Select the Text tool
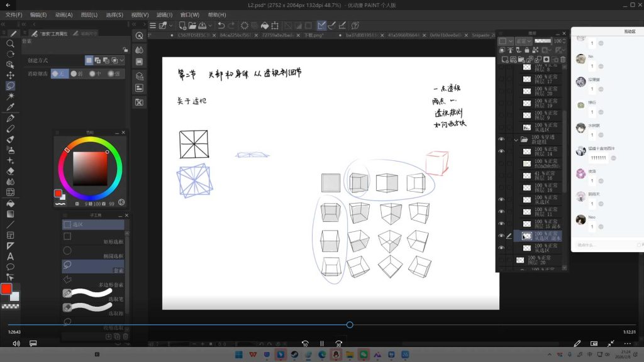 10,256
